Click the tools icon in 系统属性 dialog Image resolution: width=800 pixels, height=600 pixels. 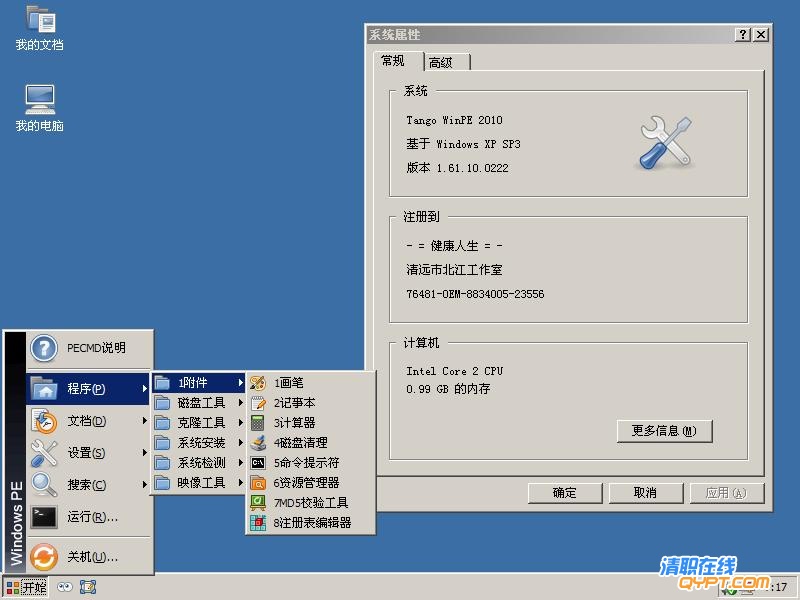click(x=665, y=143)
